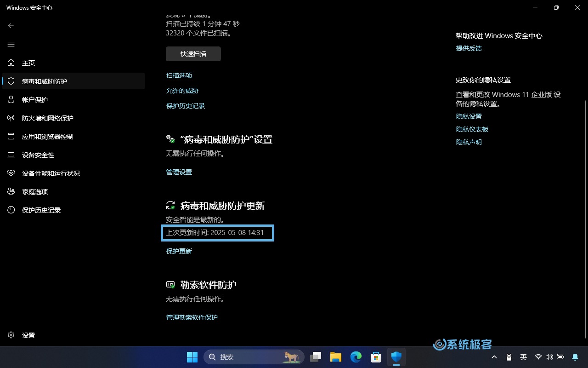
Task: Launch Microsoft Edge from the taskbar
Action: [356, 357]
